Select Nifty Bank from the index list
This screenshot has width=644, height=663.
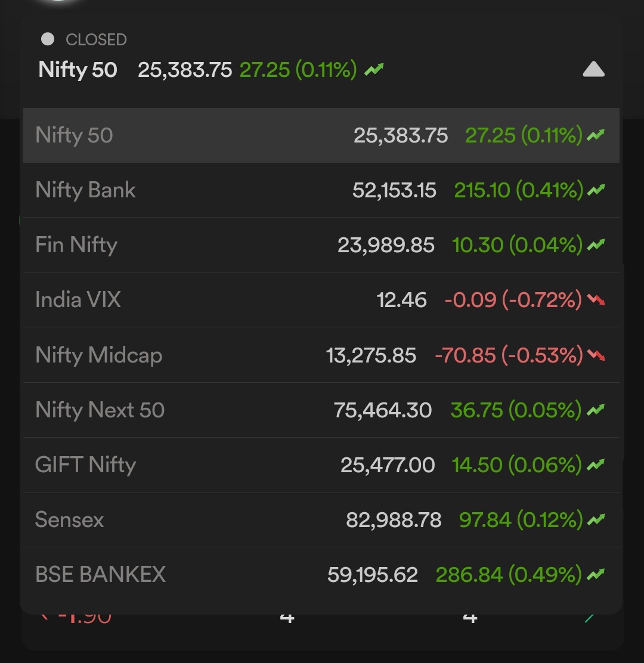point(321,190)
